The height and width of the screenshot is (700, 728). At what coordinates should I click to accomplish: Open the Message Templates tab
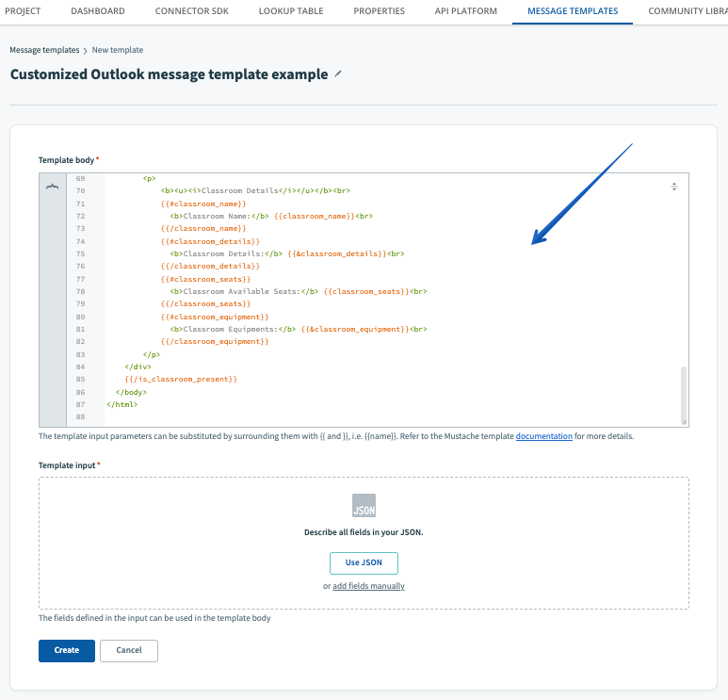pyautogui.click(x=573, y=11)
